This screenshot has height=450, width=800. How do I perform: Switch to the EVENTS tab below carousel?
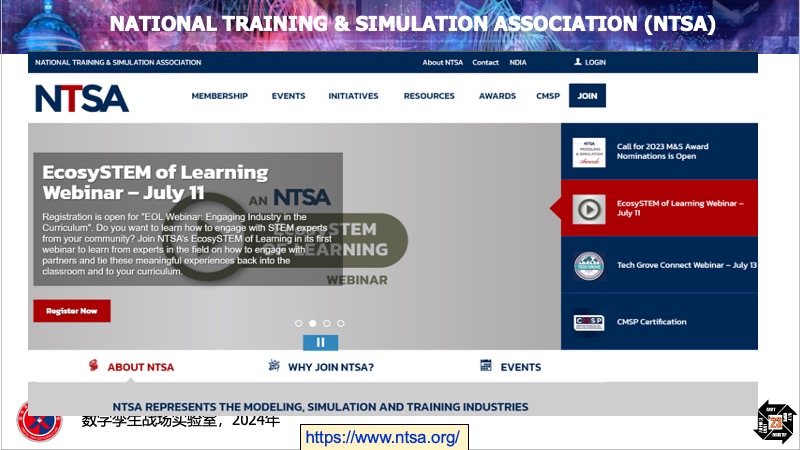[x=520, y=367]
